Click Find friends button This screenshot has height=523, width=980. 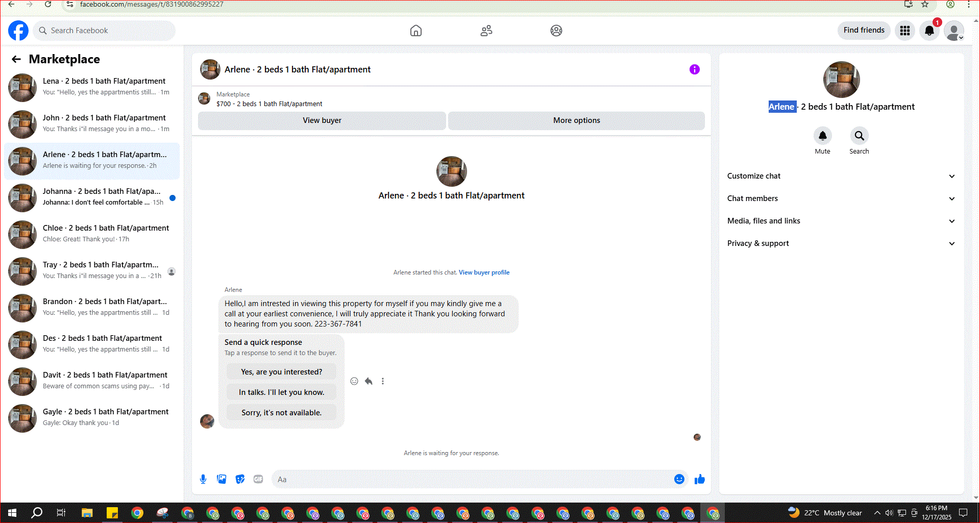[x=864, y=31]
